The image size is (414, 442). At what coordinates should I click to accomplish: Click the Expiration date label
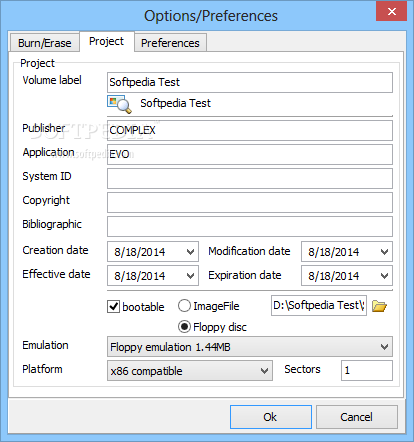[x=245, y=275]
